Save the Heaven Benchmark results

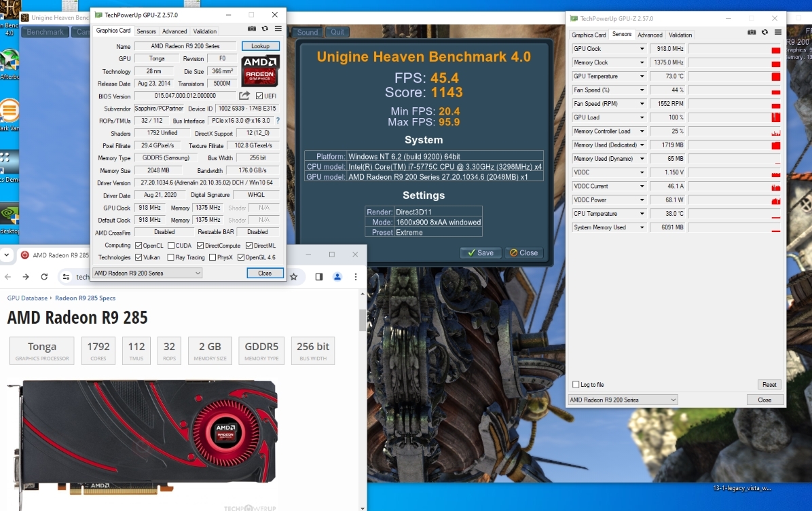point(480,252)
